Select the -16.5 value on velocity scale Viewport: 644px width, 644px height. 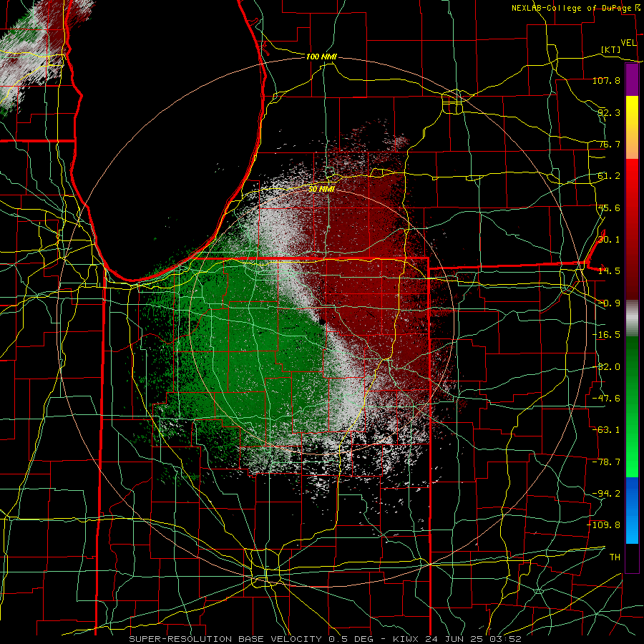pos(606,335)
